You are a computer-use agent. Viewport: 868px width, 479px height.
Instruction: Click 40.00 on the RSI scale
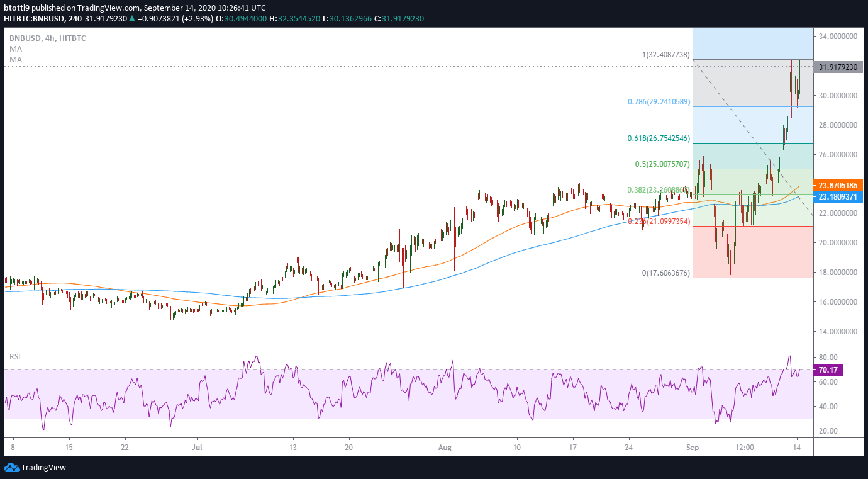pyautogui.click(x=828, y=407)
